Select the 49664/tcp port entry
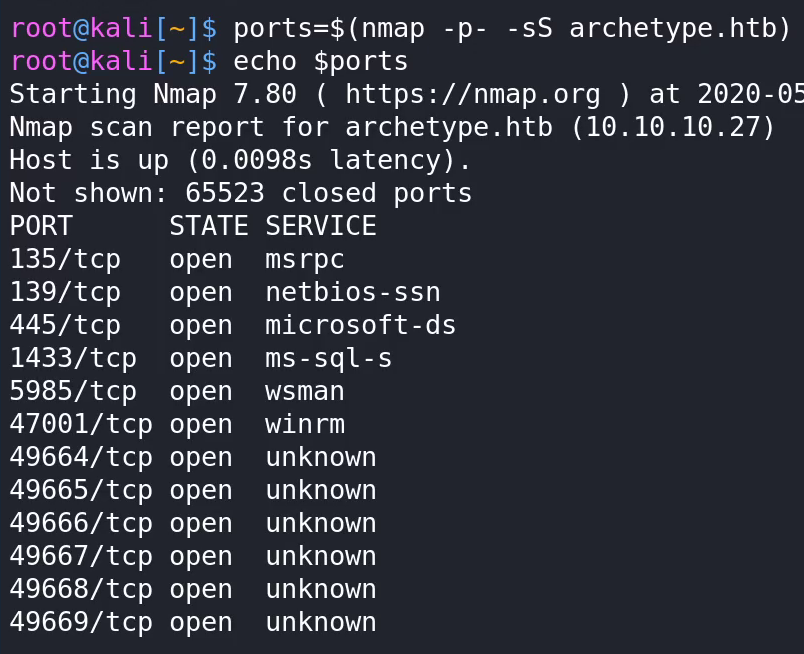The width and height of the screenshot is (804, 654). [x=81, y=458]
